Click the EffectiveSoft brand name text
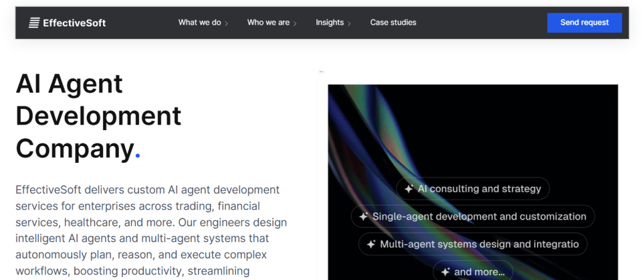Viewport: 644px width, 280px height. pos(74,23)
